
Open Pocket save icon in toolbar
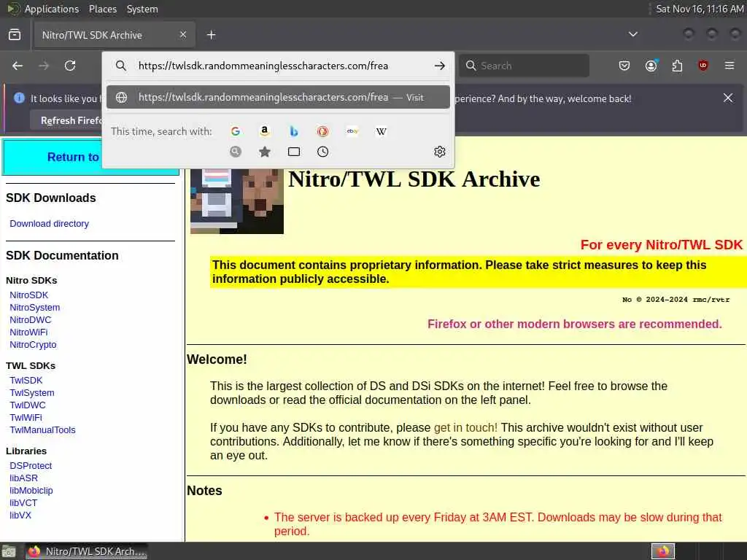click(x=624, y=66)
